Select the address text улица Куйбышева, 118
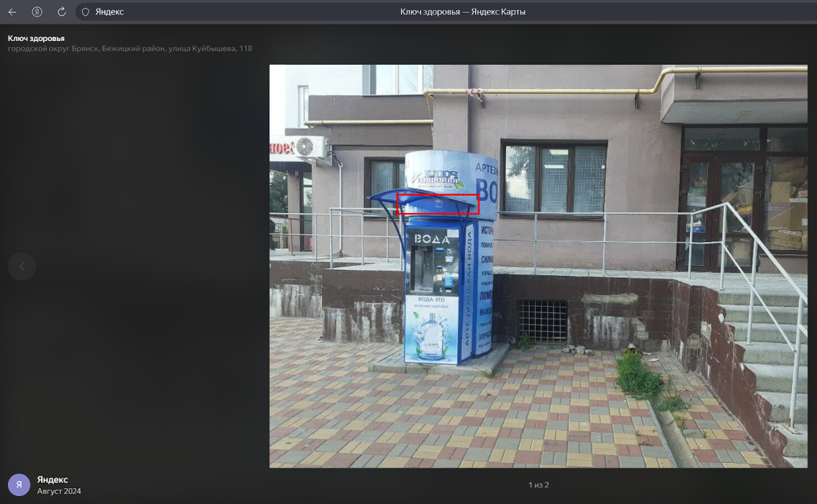The width and height of the screenshot is (817, 504). click(210, 48)
